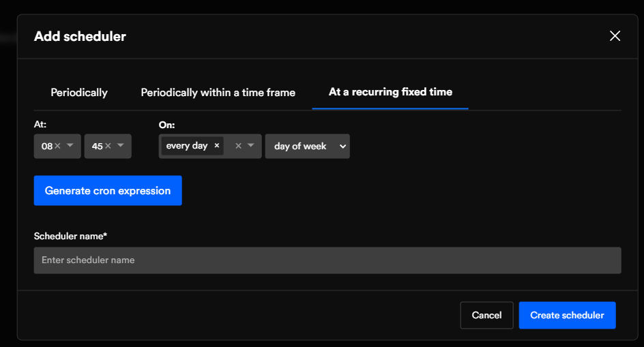Clear the hour value 08
644x347 pixels.
tap(58, 147)
